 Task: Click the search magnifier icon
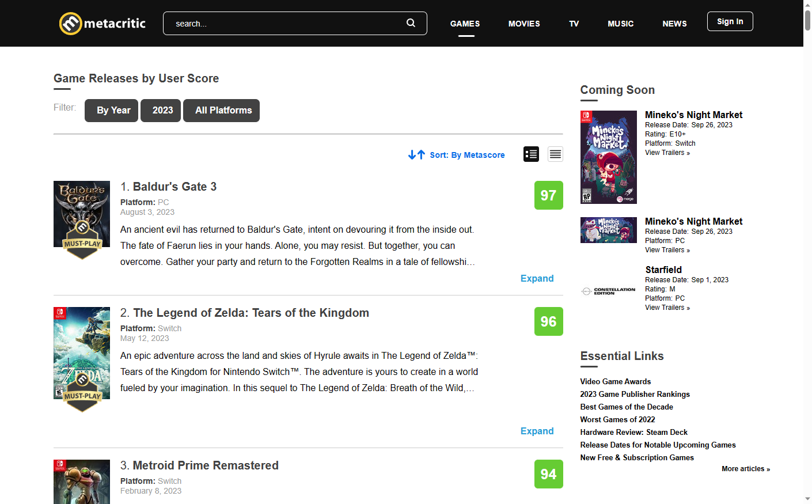tap(411, 23)
